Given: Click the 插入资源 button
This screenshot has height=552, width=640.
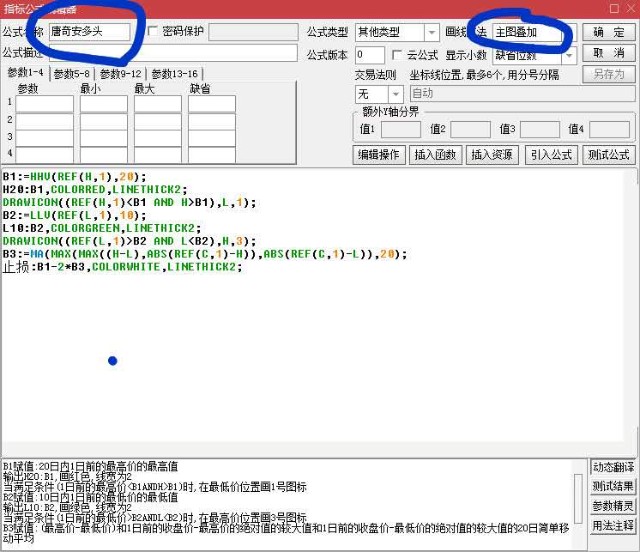Looking at the screenshot, I should (x=492, y=155).
